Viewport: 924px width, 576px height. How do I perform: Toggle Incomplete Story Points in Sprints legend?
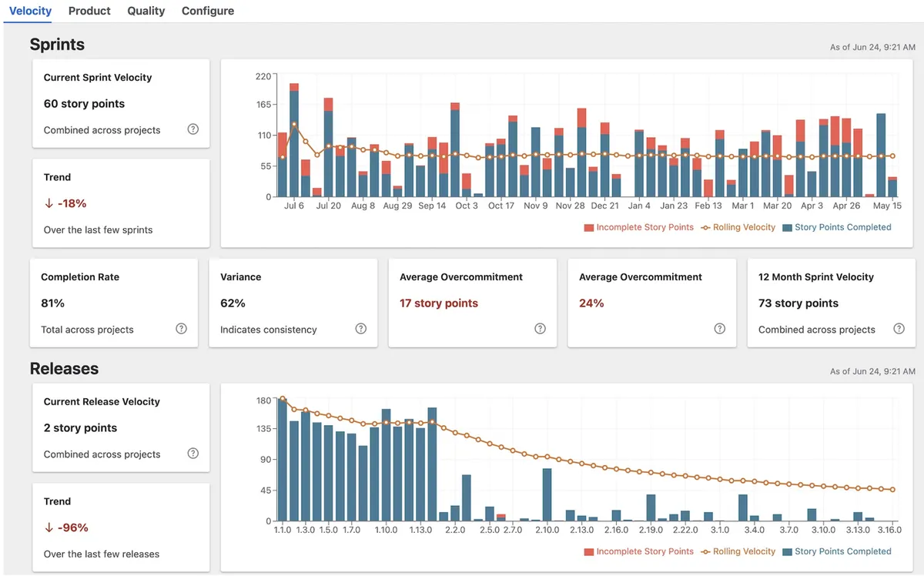638,227
